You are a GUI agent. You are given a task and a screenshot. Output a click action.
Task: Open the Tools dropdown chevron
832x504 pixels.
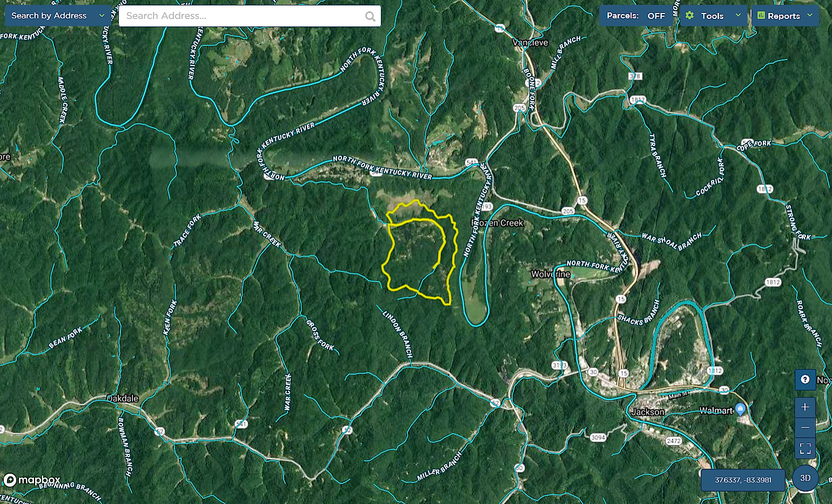(x=738, y=16)
